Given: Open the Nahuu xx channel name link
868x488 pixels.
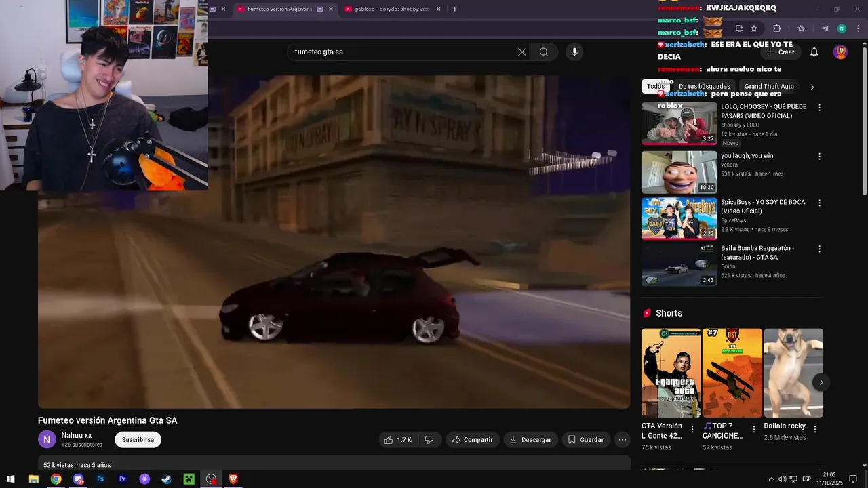Looking at the screenshot, I should click(77, 436).
